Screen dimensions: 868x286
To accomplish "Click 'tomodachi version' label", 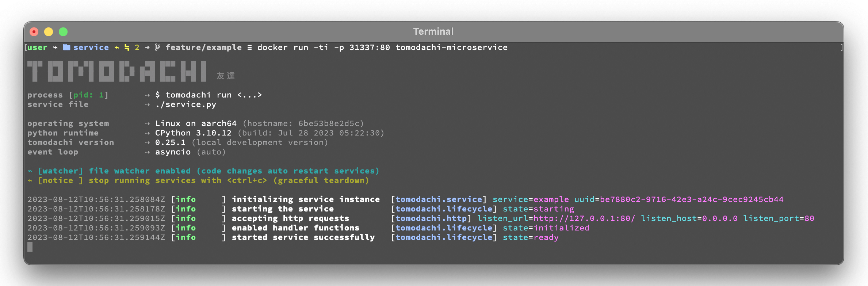I will (x=70, y=142).
